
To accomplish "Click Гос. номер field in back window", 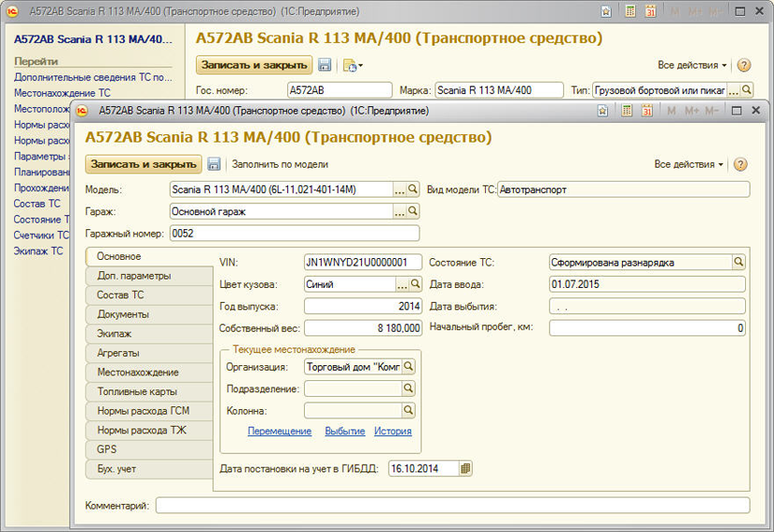I will pyautogui.click(x=339, y=90).
